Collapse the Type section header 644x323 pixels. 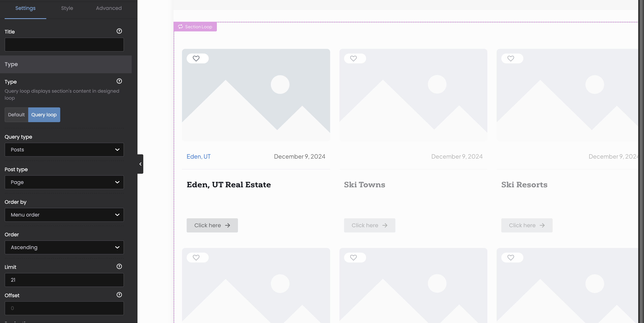tap(66, 64)
